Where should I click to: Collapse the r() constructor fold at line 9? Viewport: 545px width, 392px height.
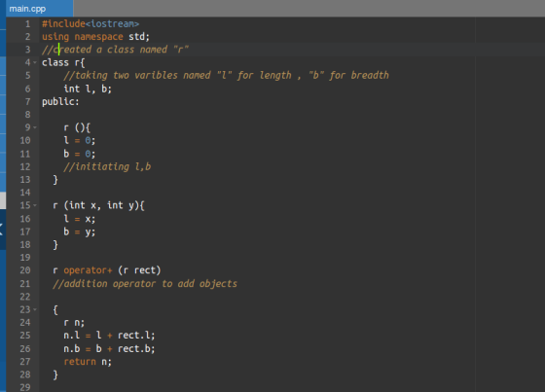click(x=35, y=127)
